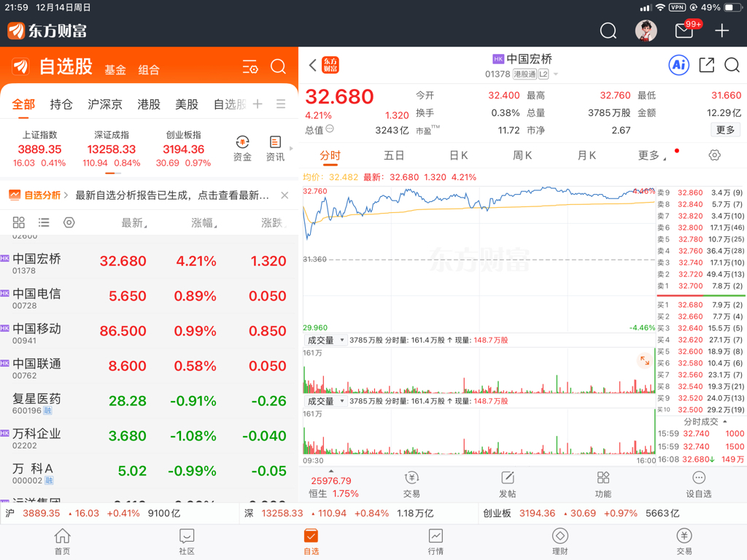Sort watchlist by 涨跌 change
The image size is (747, 560).
pos(274,223)
